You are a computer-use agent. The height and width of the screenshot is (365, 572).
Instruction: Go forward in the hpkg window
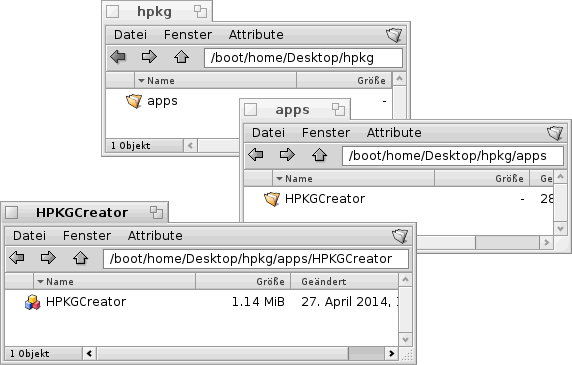point(149,57)
